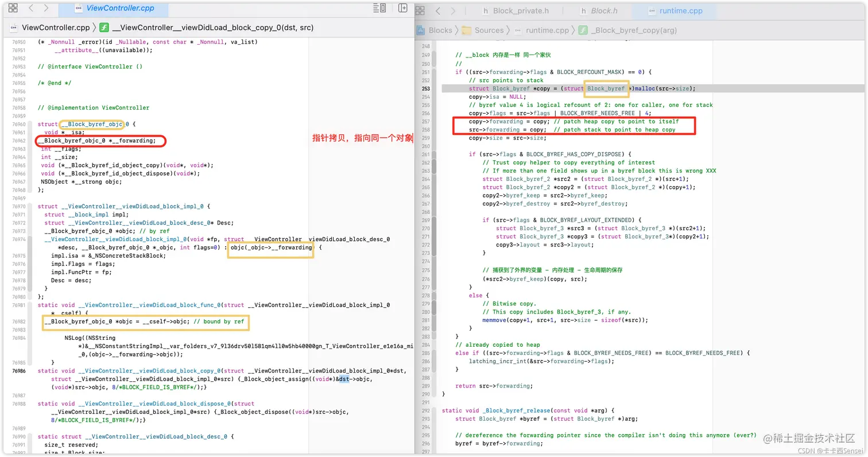The width and height of the screenshot is (868, 457).
Task: Click the Sources folder icon in jump bar
Action: [x=466, y=30]
